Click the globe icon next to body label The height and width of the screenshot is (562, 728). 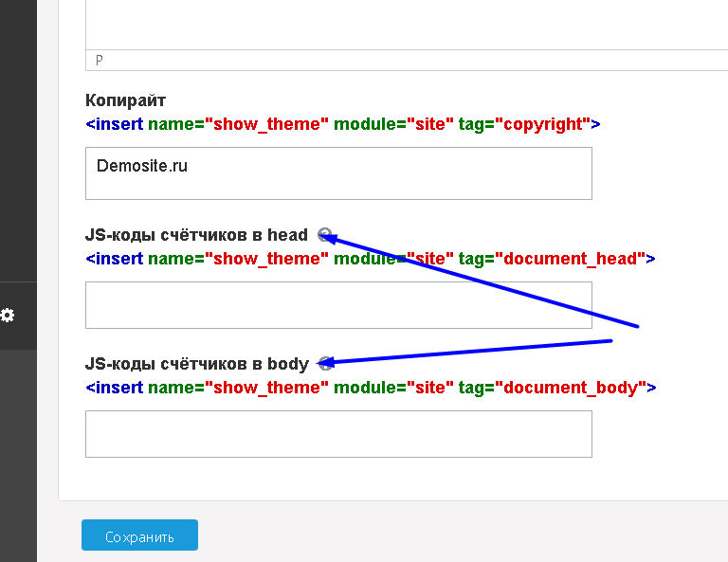pos(325,363)
